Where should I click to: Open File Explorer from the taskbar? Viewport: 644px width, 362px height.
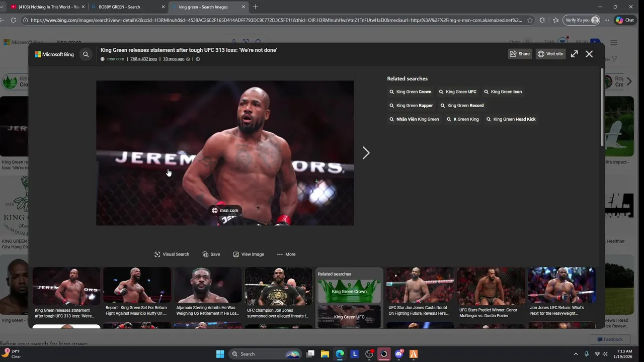(325, 354)
